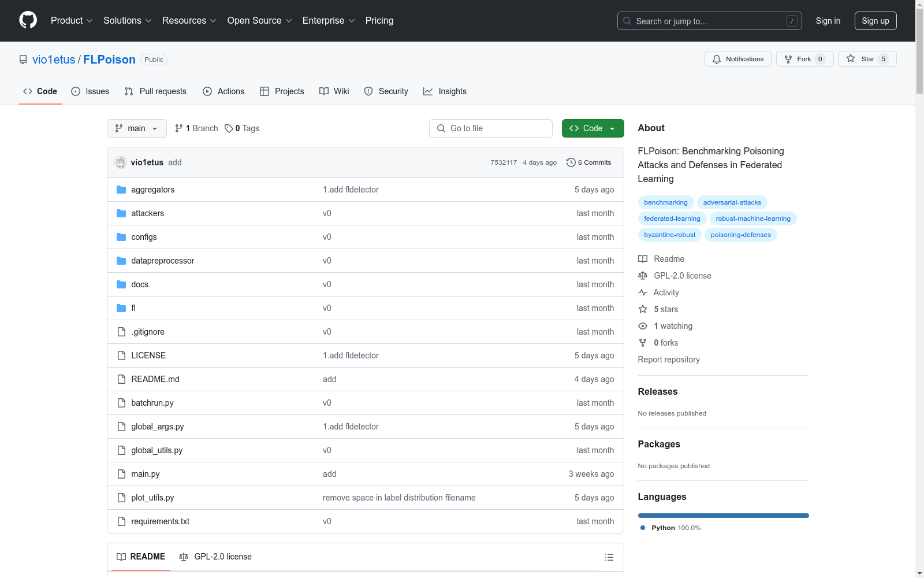Click the .gitignore file icon
The height and width of the screenshot is (578, 924).
[121, 332]
